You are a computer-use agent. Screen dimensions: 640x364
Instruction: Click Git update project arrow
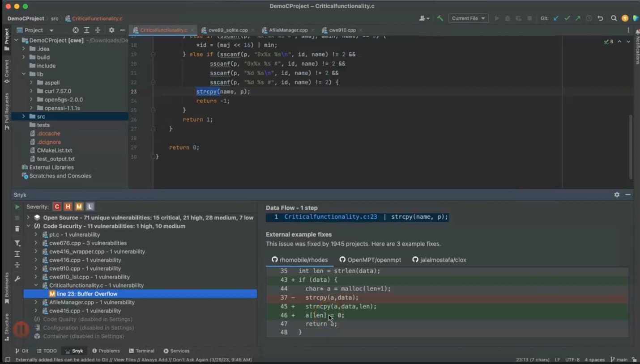(556, 18)
